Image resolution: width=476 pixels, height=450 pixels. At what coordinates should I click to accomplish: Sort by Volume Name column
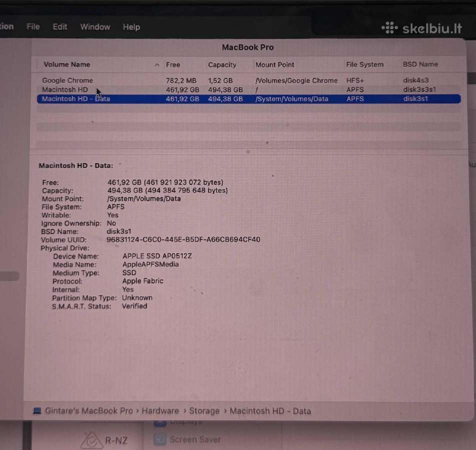[67, 64]
